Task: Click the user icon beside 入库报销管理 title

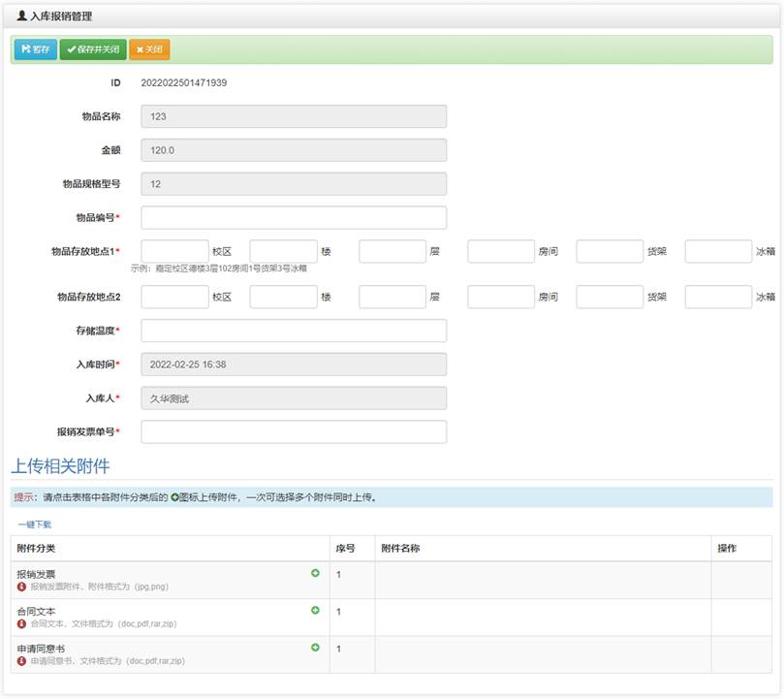Action: tap(22, 16)
